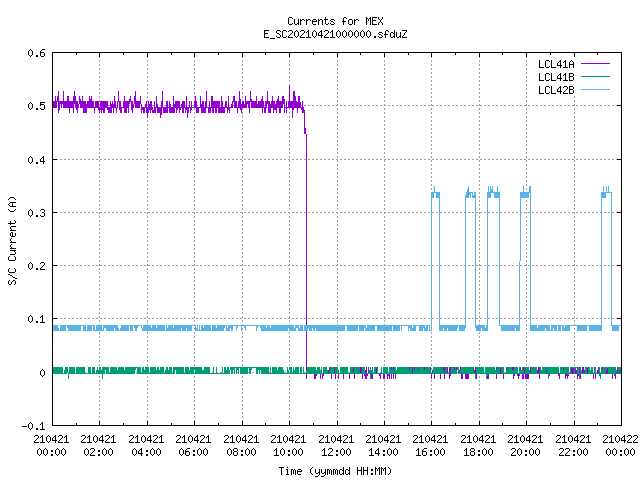
Task: Click the 0.5 y-axis tick value
Action: point(36,106)
